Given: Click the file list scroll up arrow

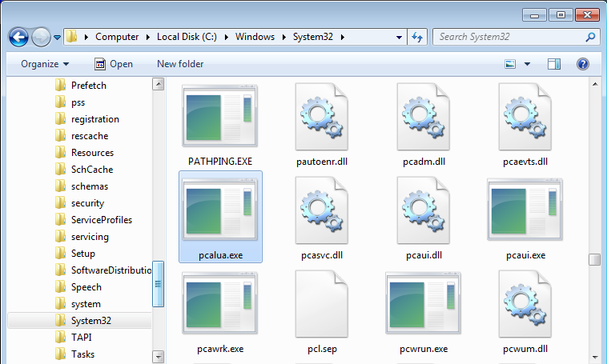Looking at the screenshot, I should (595, 84).
